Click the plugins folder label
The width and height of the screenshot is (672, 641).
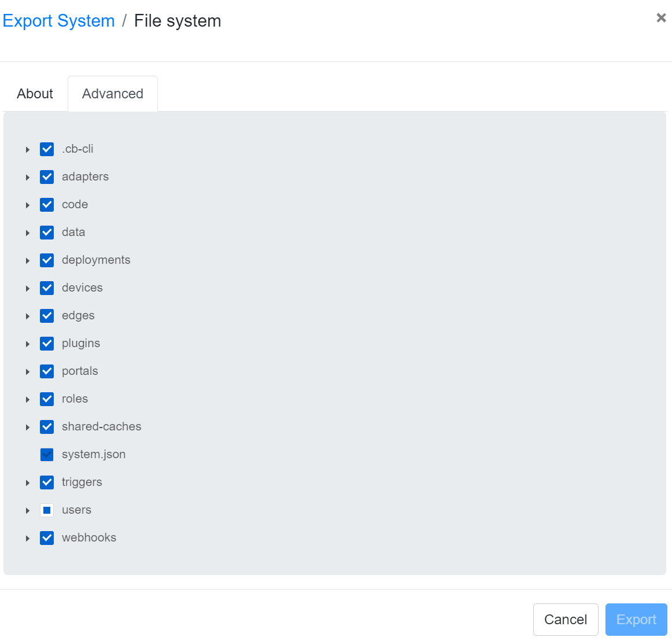[81, 343]
